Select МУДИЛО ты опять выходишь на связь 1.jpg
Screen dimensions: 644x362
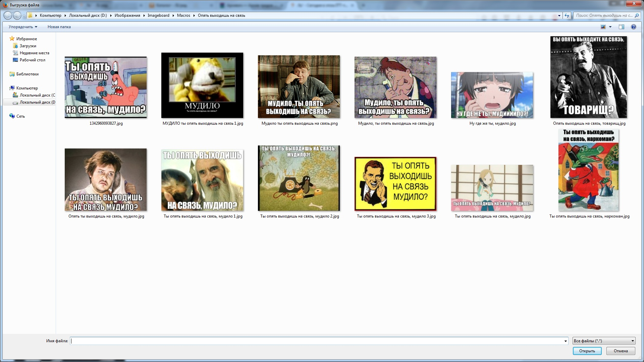(202, 85)
